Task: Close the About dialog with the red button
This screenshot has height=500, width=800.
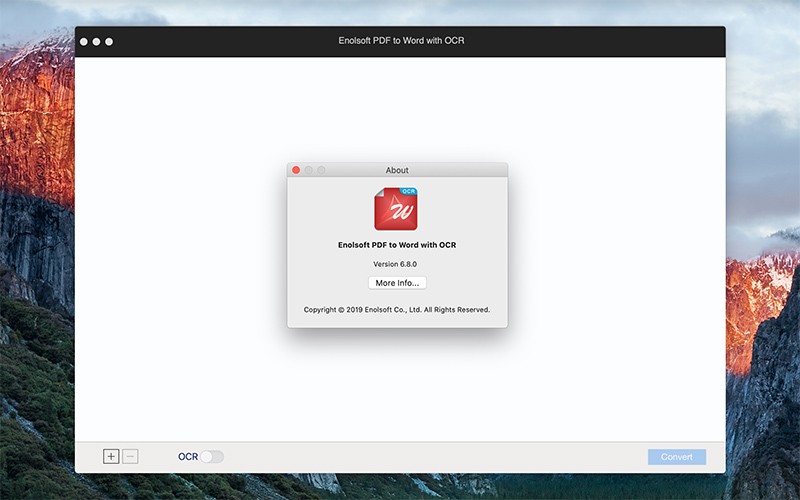Action: (x=296, y=170)
